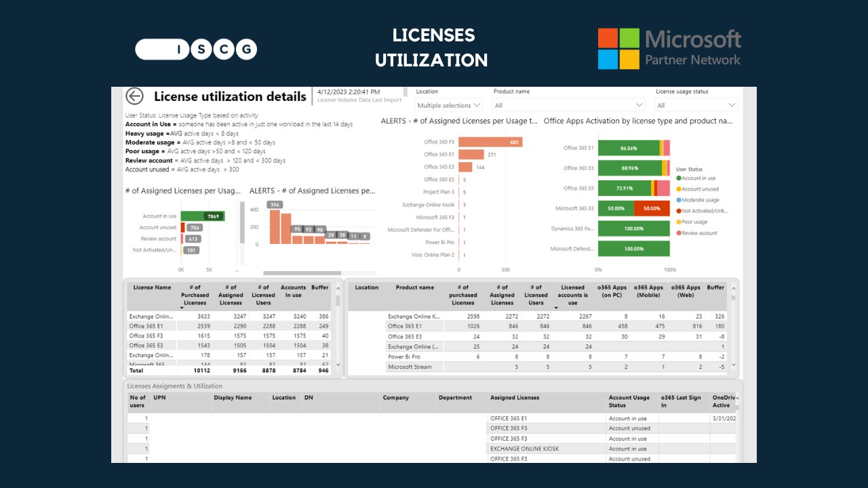Select the Office 365 E1 bar 271
868x488 pixels.
[471, 155]
